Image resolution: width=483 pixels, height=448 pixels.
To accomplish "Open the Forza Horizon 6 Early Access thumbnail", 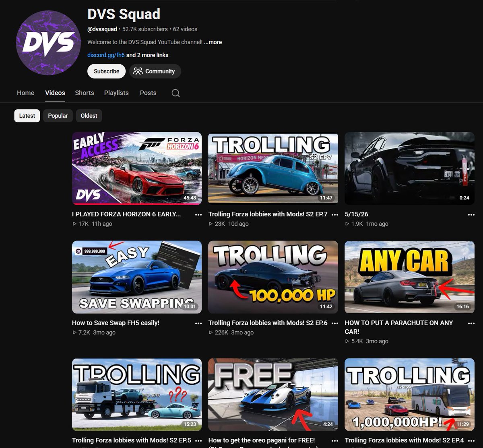I will coord(137,169).
